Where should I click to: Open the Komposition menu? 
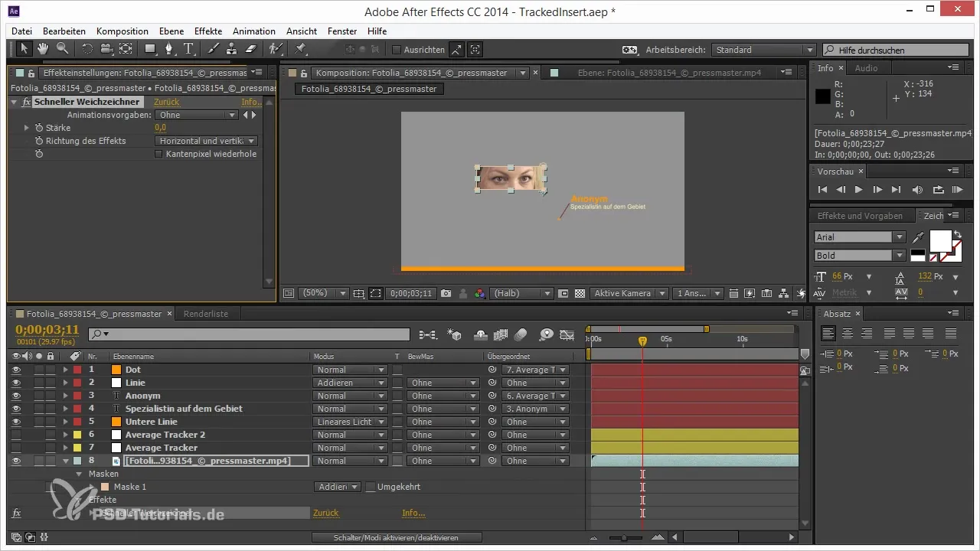pos(122,31)
